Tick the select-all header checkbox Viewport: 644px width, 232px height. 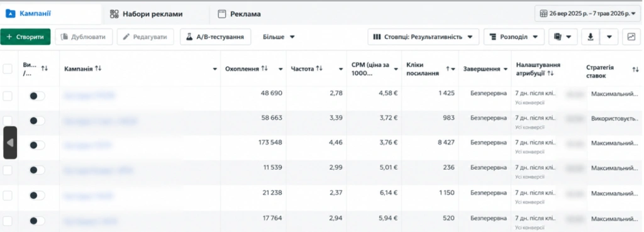pyautogui.click(x=8, y=69)
